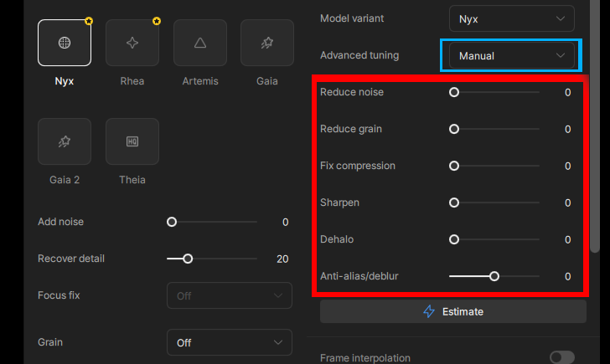
Task: Click the Reduce grain value field
Action: tap(568, 130)
